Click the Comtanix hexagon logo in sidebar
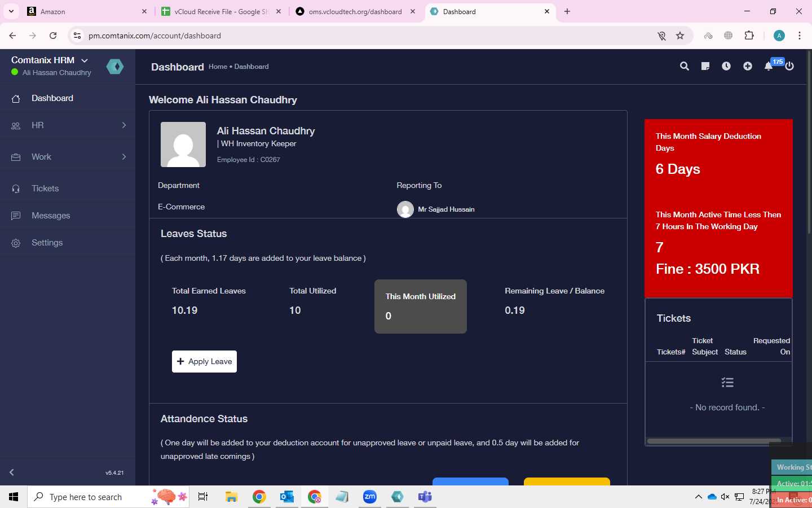Screen dimensions: 812x508 click(115, 67)
